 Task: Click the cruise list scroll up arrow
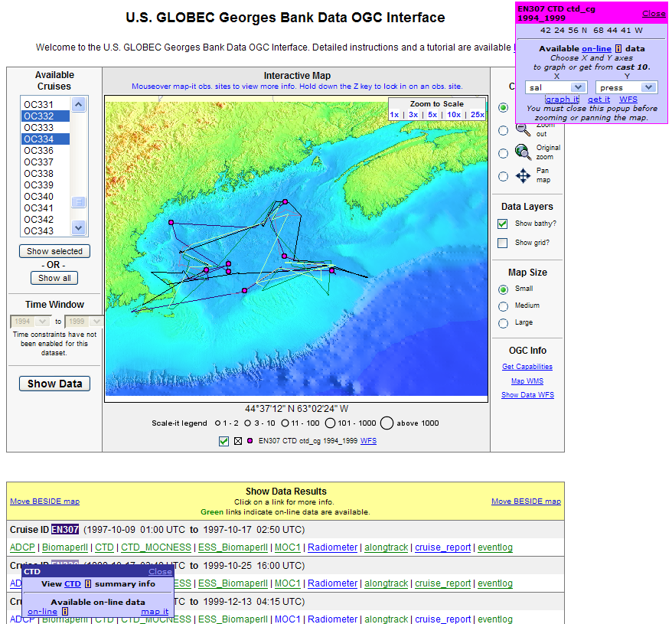tap(78, 104)
